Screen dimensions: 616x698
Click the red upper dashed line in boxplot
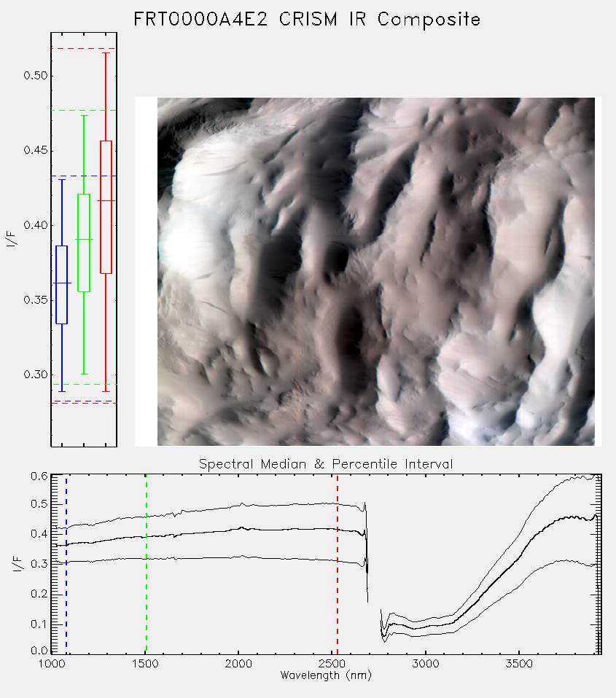(84, 48)
